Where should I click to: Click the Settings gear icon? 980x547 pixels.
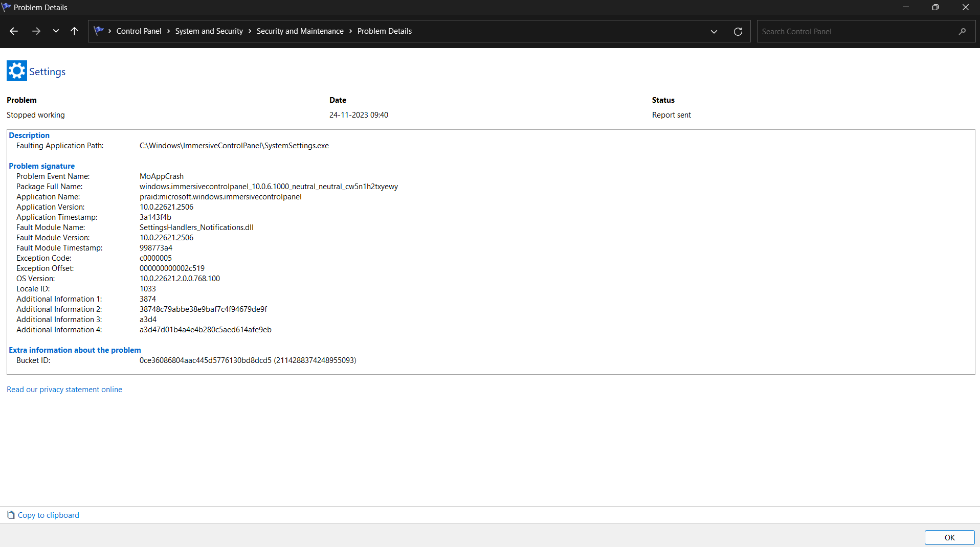(16, 71)
